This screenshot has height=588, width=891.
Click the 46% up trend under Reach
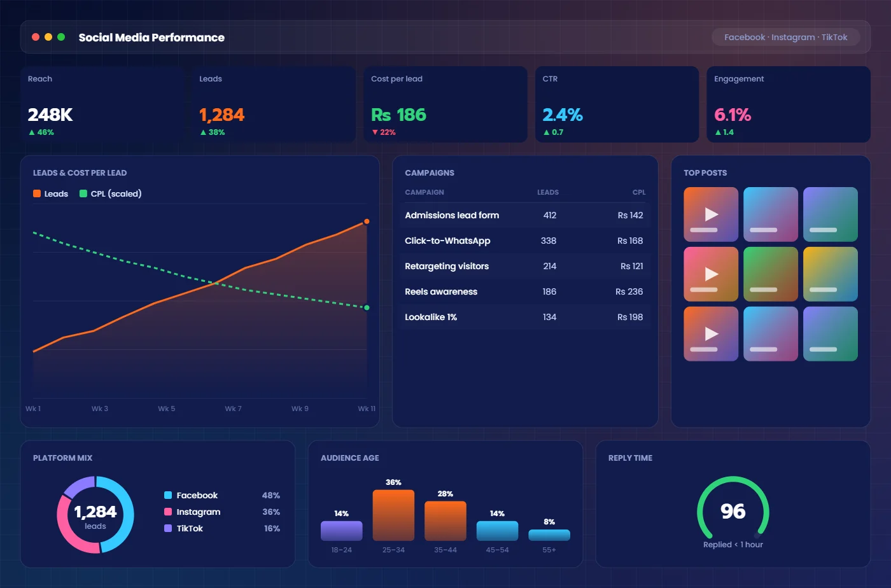[41, 132]
